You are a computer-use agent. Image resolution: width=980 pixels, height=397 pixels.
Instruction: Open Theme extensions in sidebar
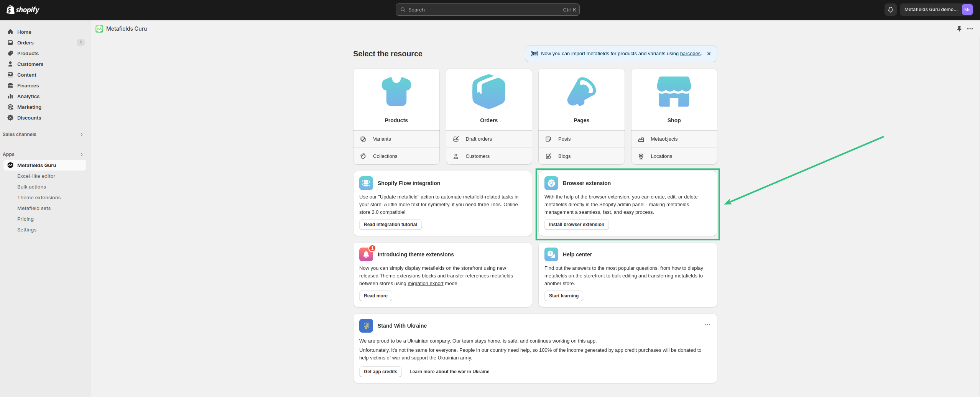coord(39,197)
